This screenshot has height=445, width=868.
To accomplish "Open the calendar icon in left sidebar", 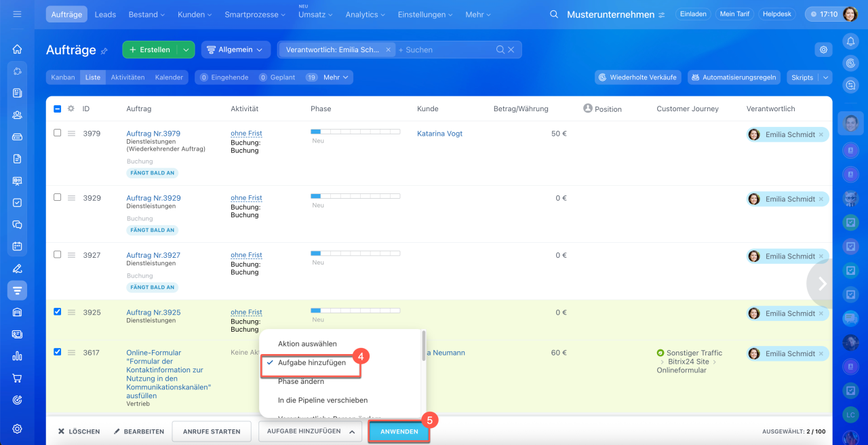I will click(18, 246).
